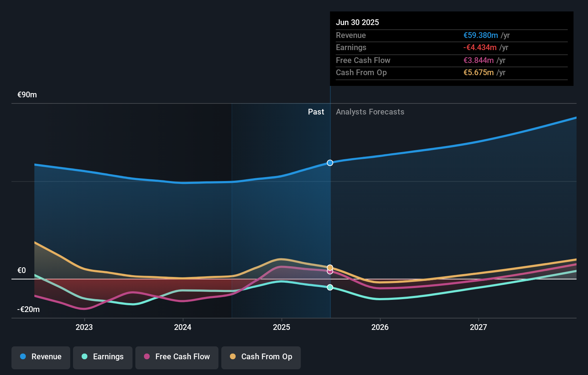Click the €59.380m Revenue value in tooltip
The height and width of the screenshot is (375, 588).
coord(481,35)
